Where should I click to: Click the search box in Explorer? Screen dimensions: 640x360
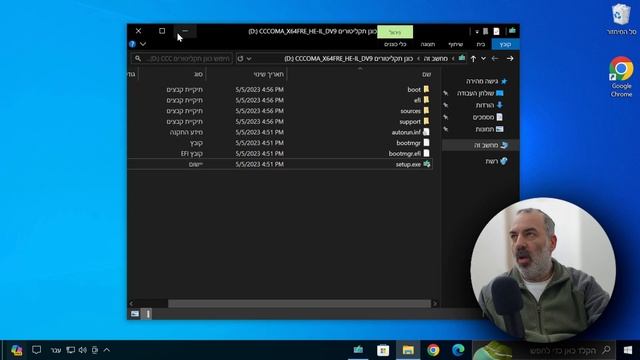tap(182, 59)
